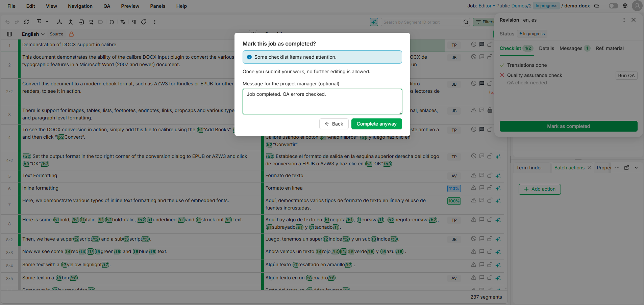Show more panel tabs ellipsis
Screen dimensions: 644x305
(x=617, y=168)
